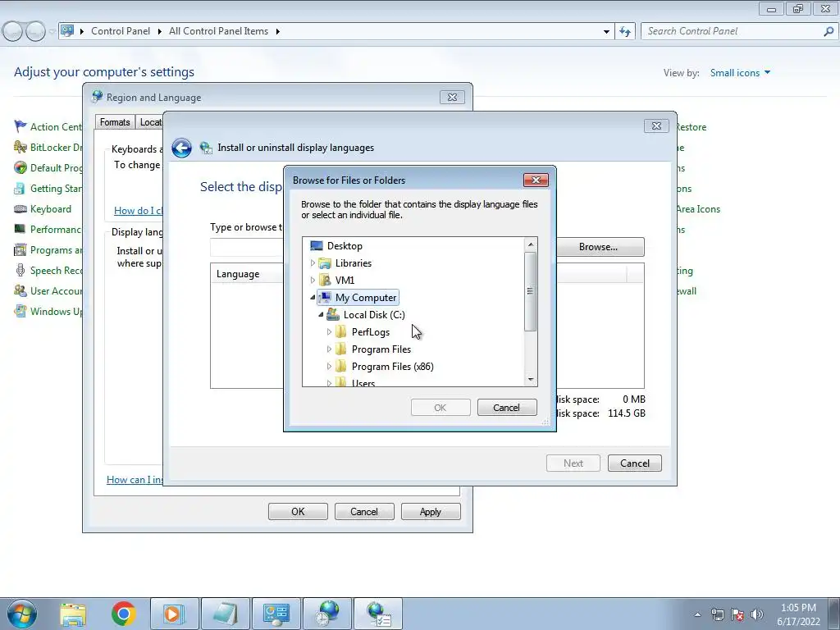The width and height of the screenshot is (840, 630).
Task: Click the Program Files (x86) folder icon
Action: point(340,367)
